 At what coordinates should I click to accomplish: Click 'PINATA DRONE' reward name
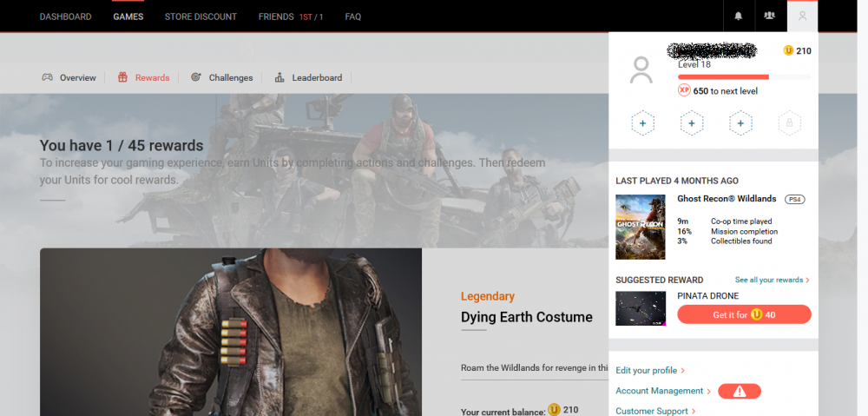[708, 296]
